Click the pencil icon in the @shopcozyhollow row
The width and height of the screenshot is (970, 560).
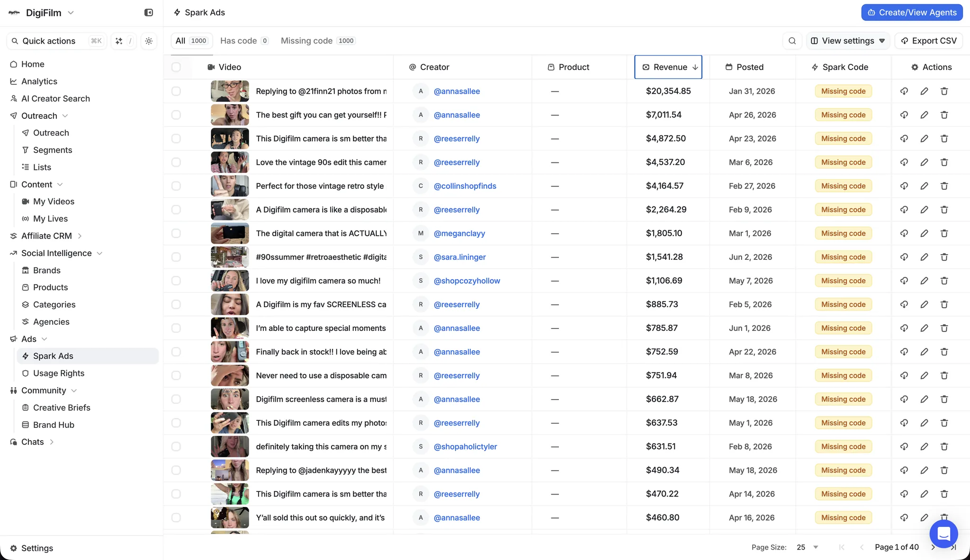(924, 281)
